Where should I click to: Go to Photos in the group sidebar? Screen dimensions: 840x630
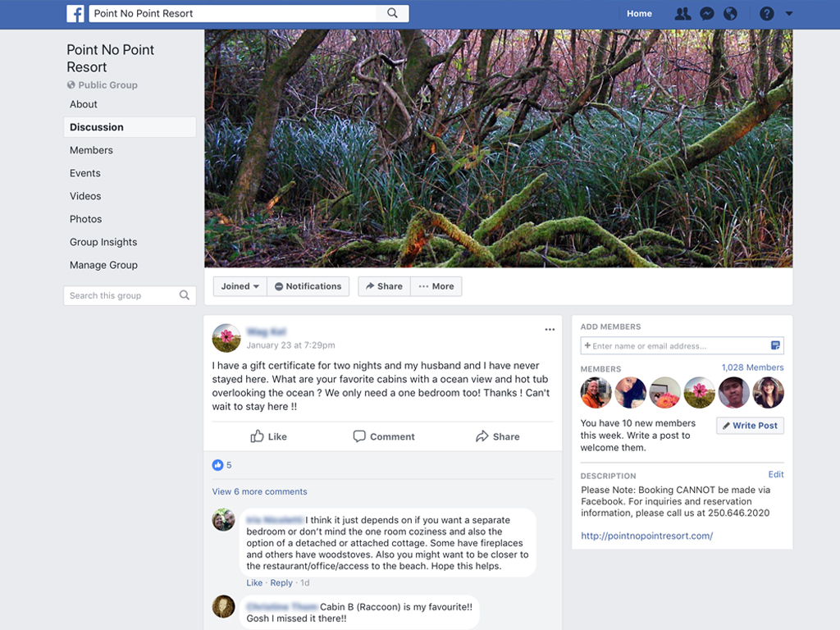85,219
